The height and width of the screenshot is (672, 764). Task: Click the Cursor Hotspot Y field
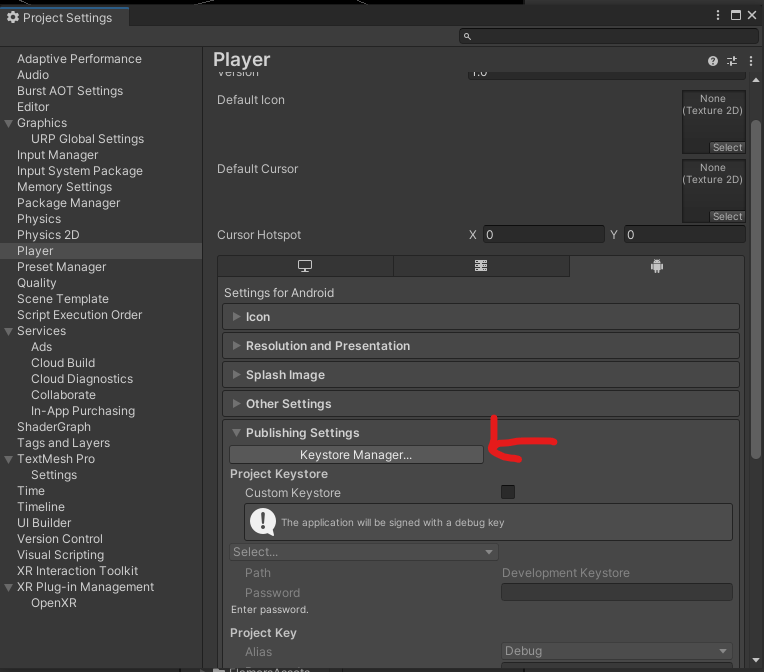[685, 235]
